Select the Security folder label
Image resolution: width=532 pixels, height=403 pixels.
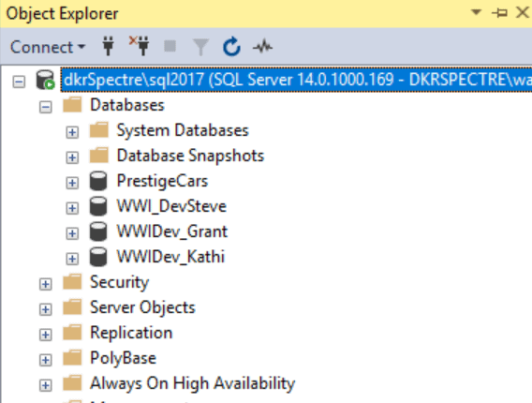[120, 282]
